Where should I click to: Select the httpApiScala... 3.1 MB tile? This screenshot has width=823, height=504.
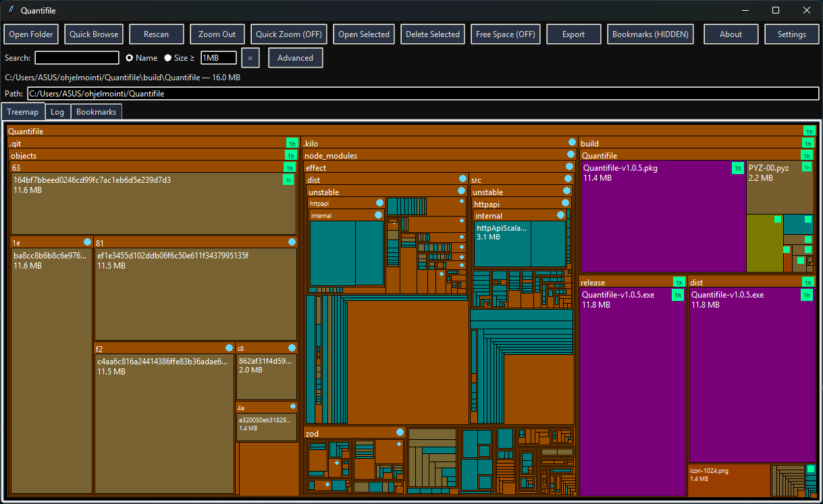coord(502,244)
